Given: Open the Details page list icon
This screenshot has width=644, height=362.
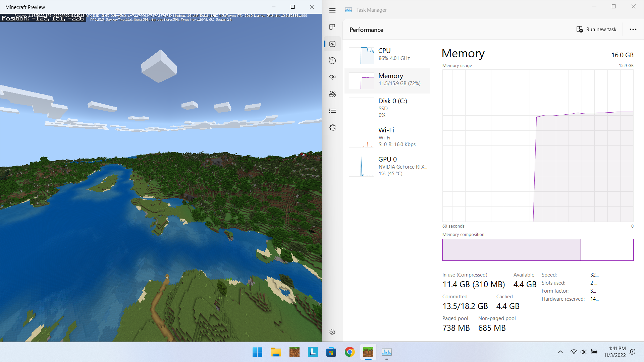Looking at the screenshot, I should [332, 111].
